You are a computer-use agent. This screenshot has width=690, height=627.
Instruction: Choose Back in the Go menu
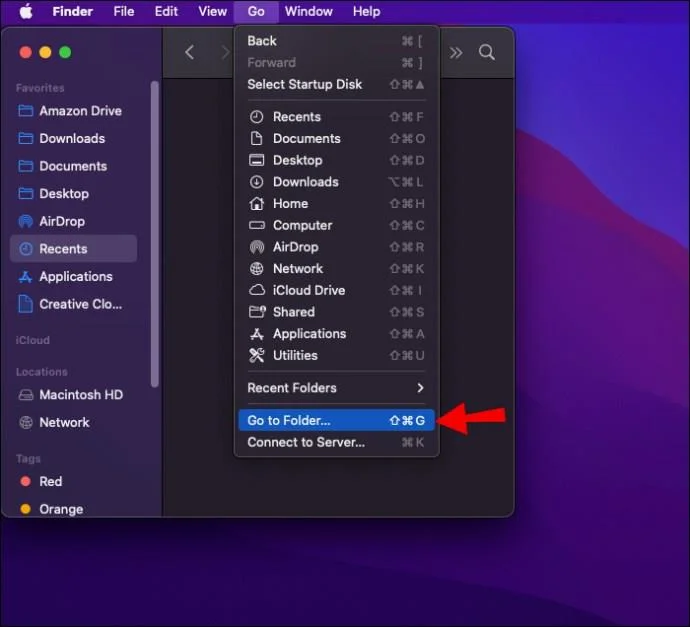coord(336,41)
